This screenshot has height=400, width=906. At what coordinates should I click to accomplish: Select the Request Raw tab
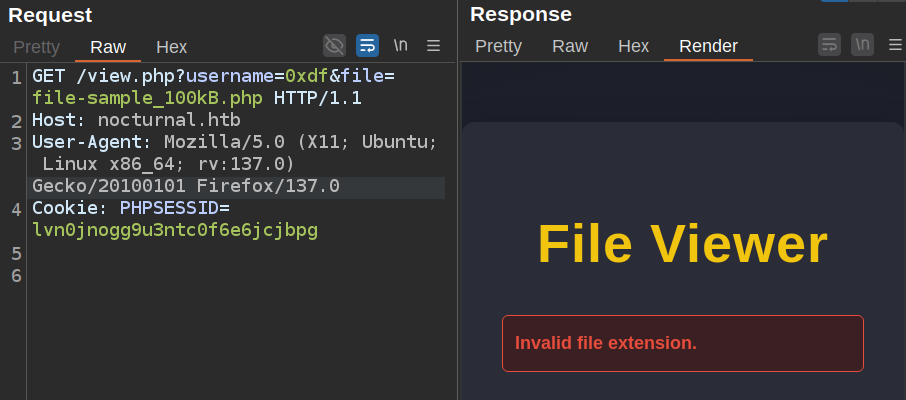tap(108, 47)
